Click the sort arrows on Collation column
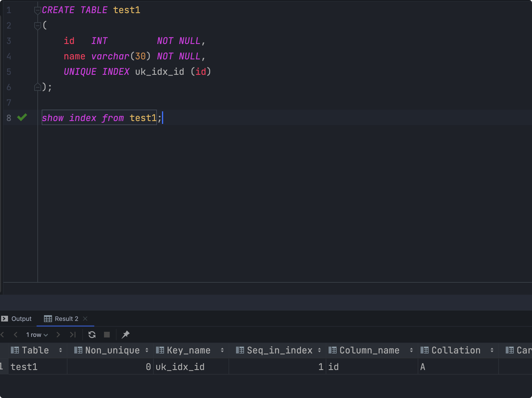 coord(492,350)
